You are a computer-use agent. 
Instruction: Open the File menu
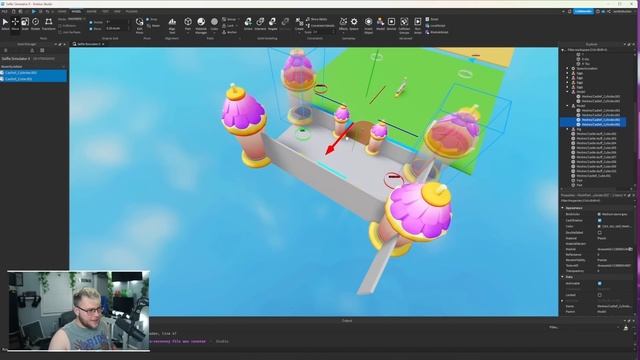tap(4, 11)
